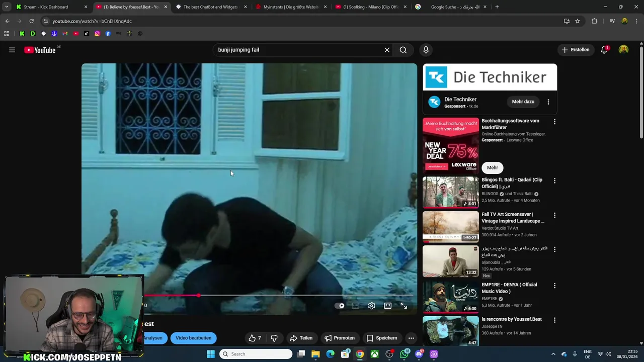Viewport: 644px width, 362px height.
Task: Open a new browser tab
Action: click(497, 7)
